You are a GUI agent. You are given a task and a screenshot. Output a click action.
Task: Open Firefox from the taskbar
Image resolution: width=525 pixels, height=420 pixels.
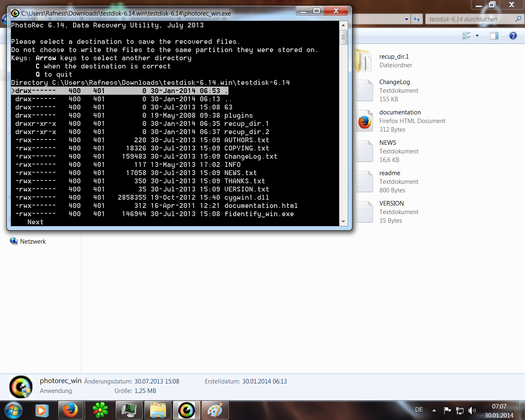click(71, 410)
